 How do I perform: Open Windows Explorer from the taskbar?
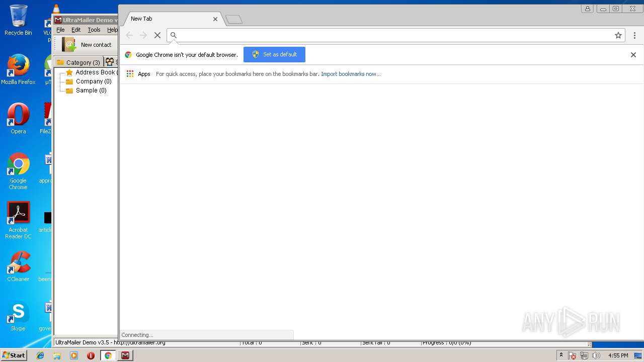click(x=57, y=355)
